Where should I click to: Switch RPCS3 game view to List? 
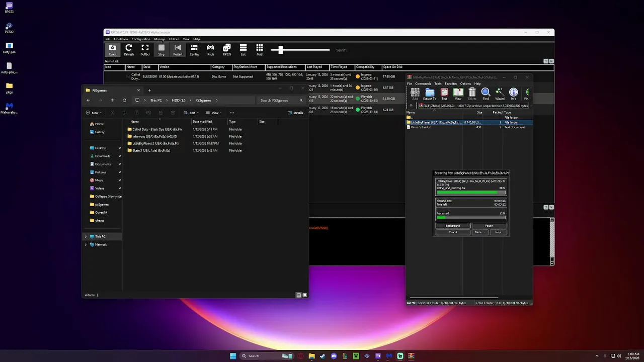[x=243, y=50]
